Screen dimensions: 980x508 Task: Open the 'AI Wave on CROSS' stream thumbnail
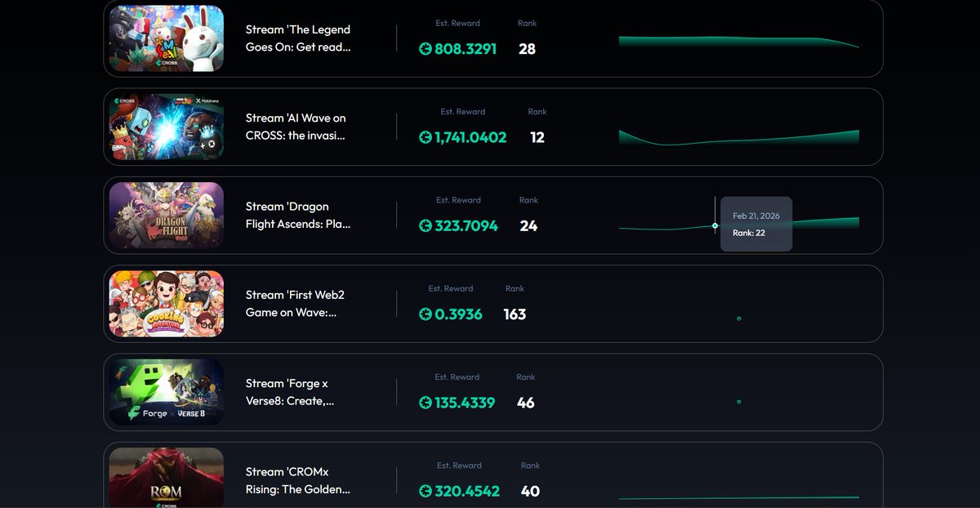[x=167, y=127]
